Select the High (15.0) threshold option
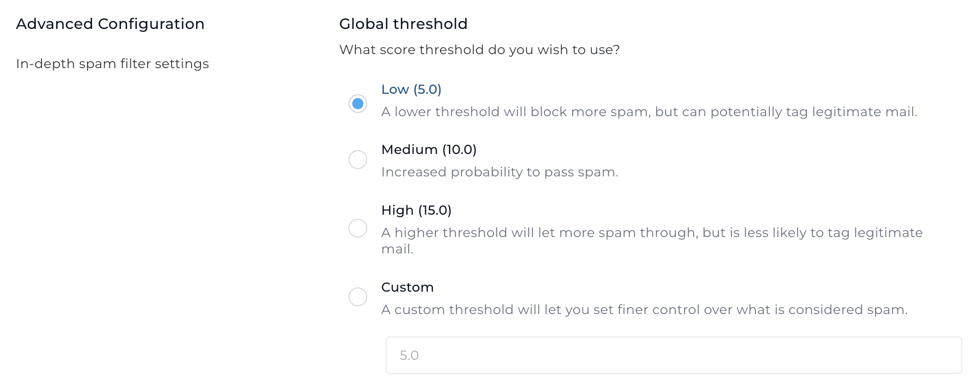 (358, 228)
